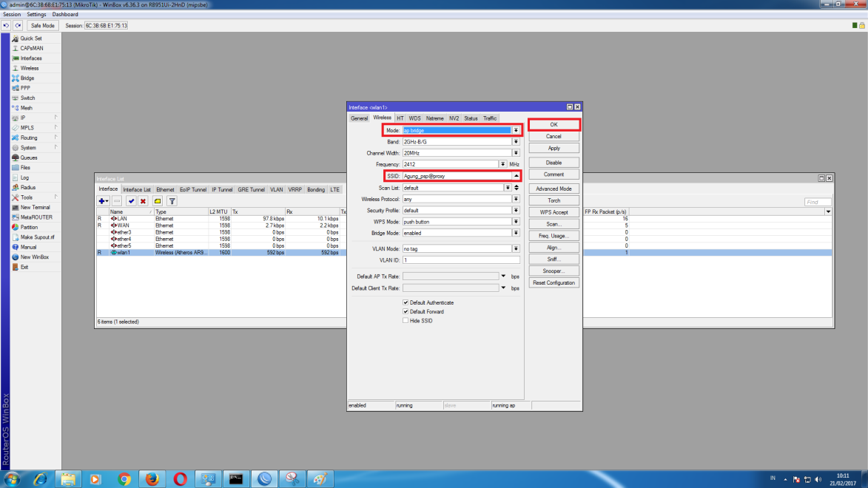Viewport: 868px width, 488px height.
Task: Click the Redo arrow in toolbar
Action: click(x=18, y=25)
